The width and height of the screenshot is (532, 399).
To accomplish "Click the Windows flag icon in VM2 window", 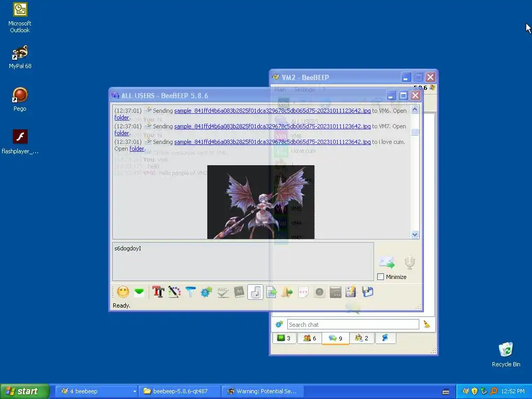I will [432, 87].
